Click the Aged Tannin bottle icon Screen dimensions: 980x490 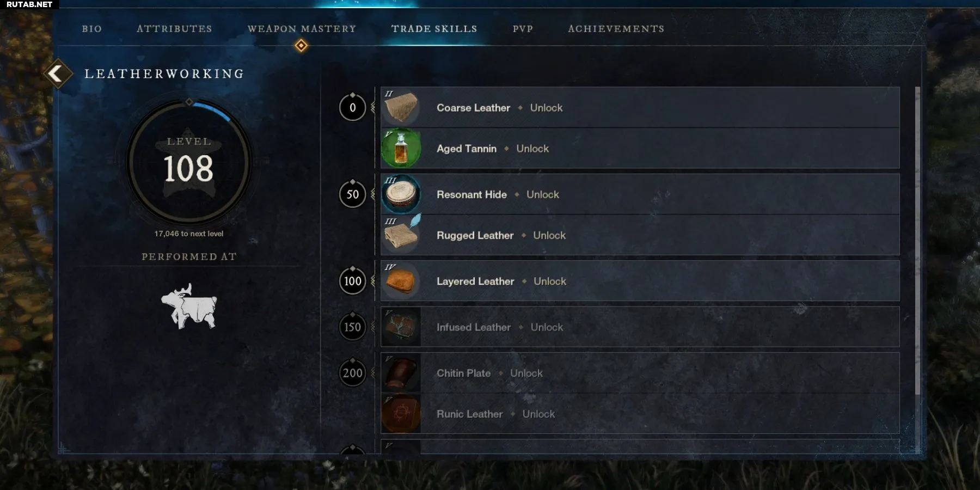pos(401,148)
